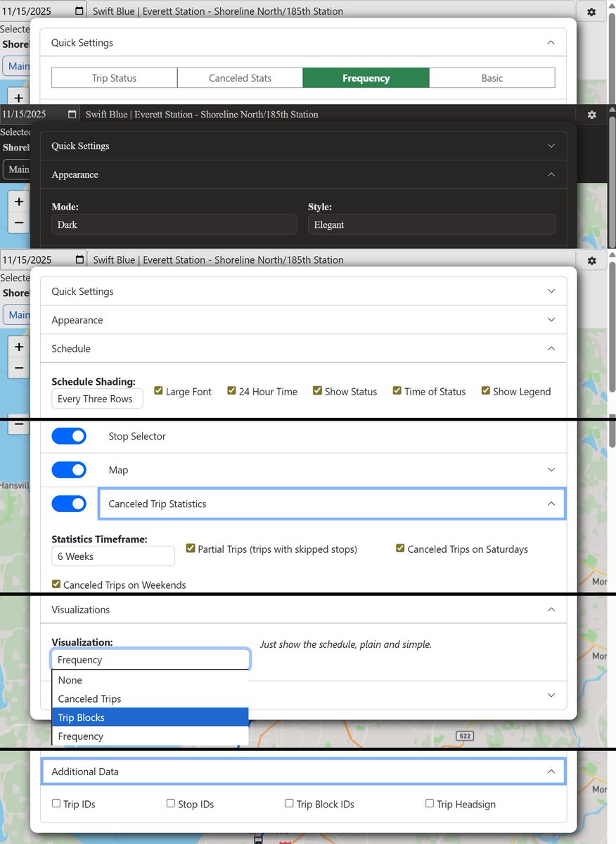This screenshot has width=616, height=844.
Task: Click the 'Statistics Timeframe:' label
Action: (99, 539)
